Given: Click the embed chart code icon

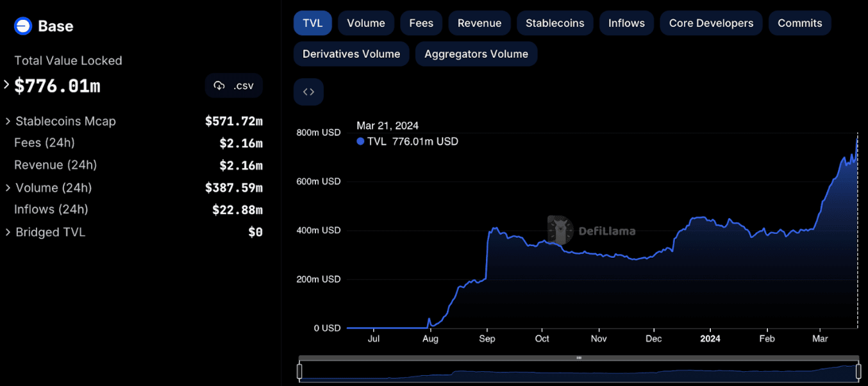Looking at the screenshot, I should 308,92.
